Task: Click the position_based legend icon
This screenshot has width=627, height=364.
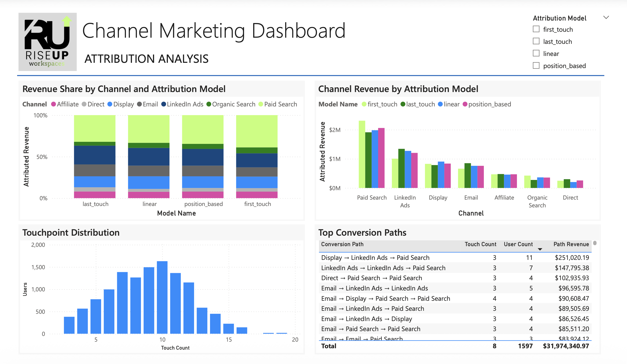Action: tap(465, 104)
